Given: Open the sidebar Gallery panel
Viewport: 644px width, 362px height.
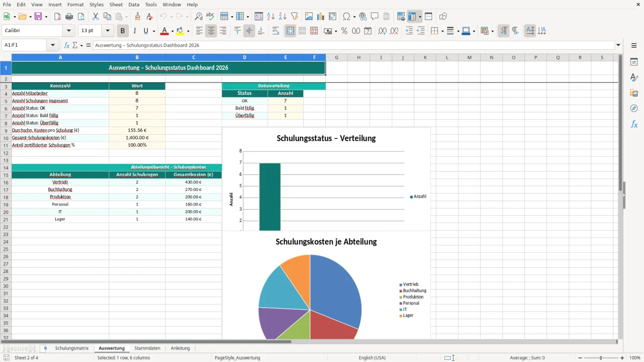Looking at the screenshot, I should tap(634, 93).
